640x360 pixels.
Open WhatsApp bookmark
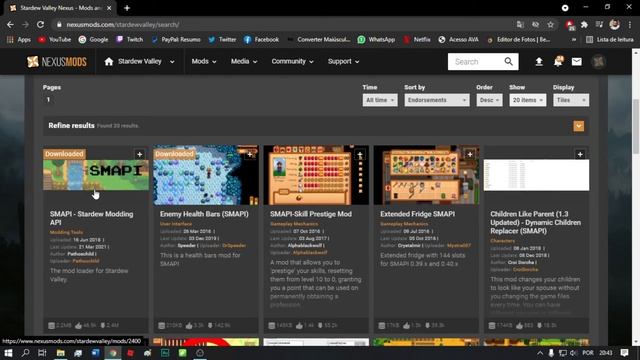pos(376,40)
